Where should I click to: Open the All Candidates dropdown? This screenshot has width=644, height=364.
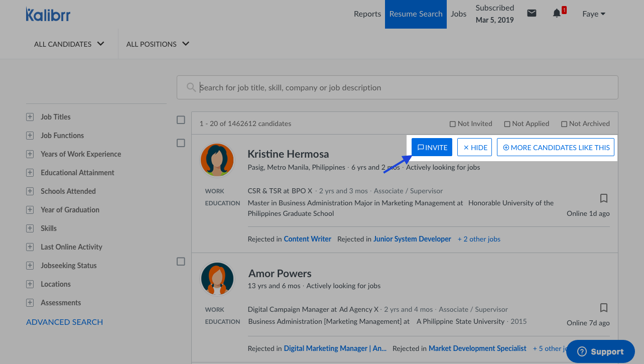pos(69,44)
